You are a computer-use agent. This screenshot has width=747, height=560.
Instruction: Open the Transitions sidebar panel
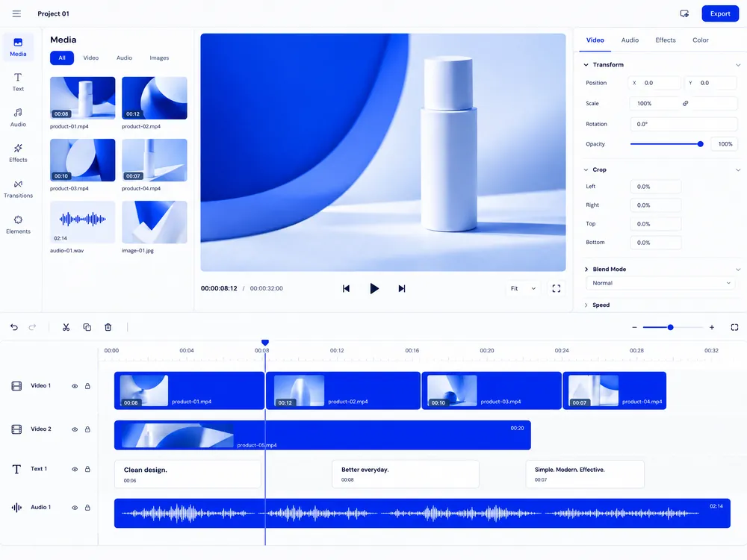tap(18, 189)
